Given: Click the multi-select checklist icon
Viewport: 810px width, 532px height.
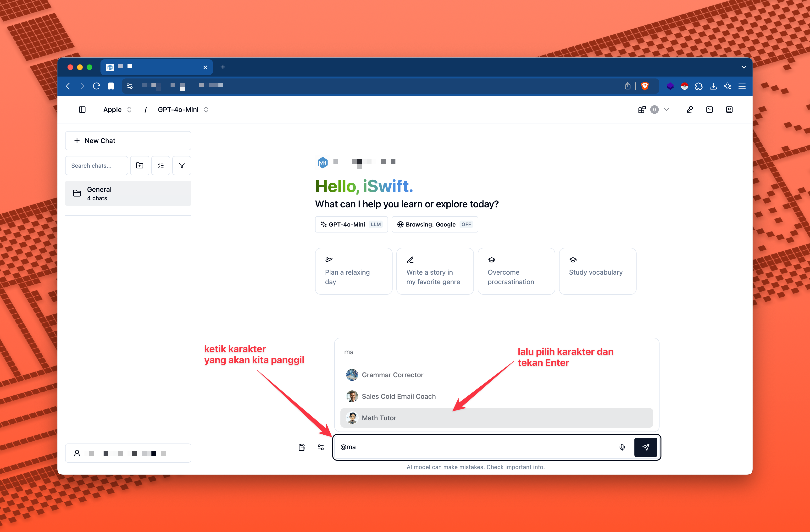Looking at the screenshot, I should pos(161,166).
